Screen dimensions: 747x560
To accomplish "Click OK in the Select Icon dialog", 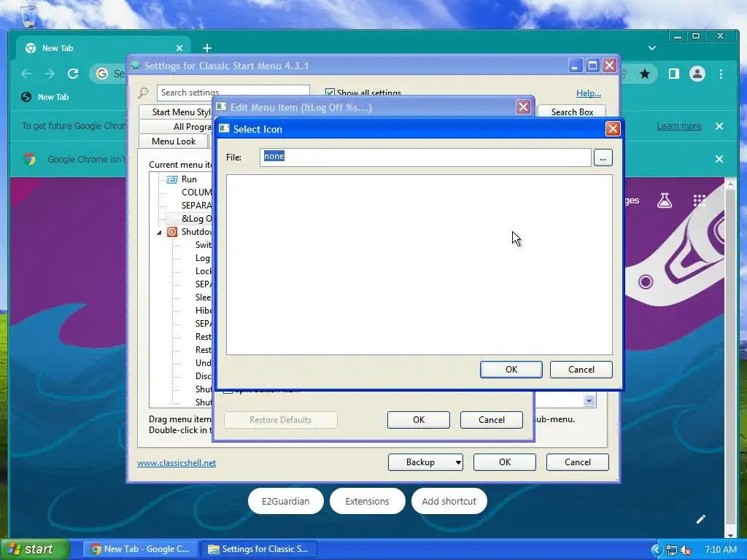I will coord(511,370).
